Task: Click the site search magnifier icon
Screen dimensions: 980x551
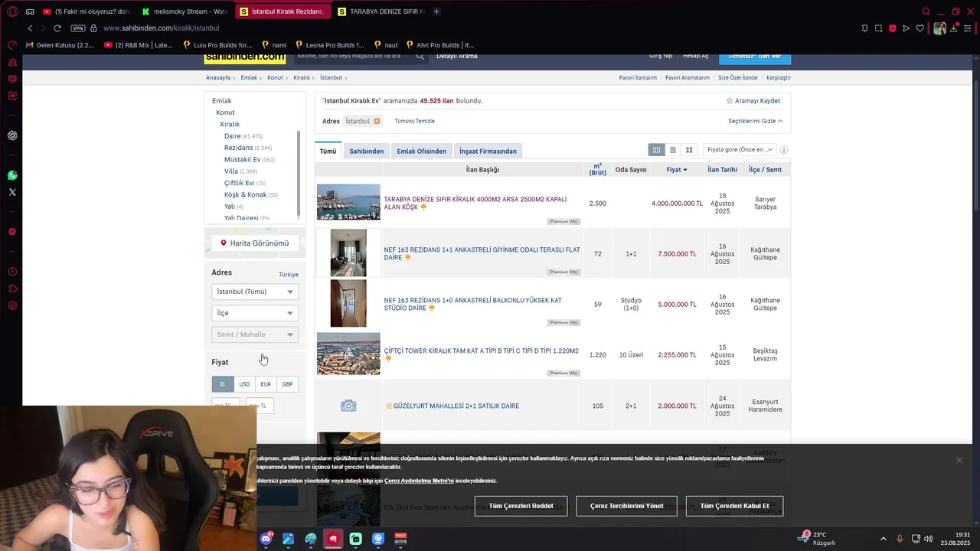Action: [x=420, y=56]
